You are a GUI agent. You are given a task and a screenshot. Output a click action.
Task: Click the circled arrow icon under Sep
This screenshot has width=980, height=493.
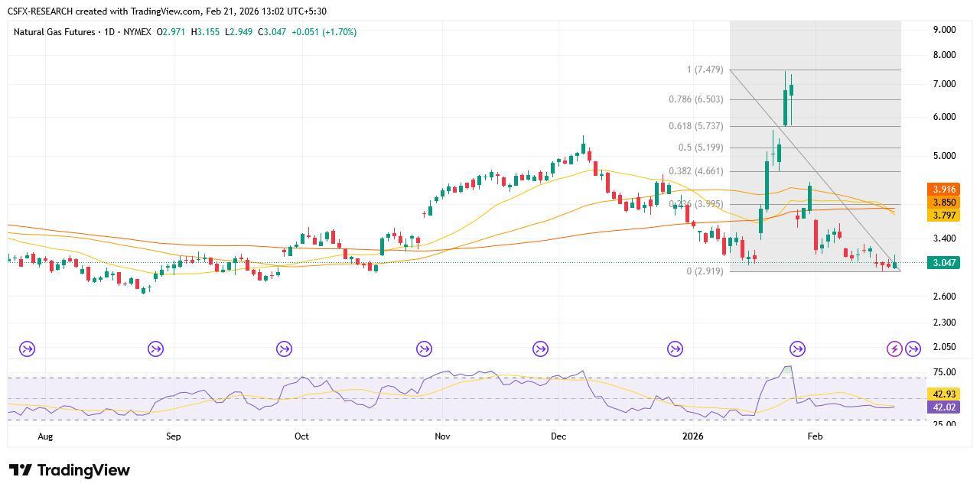pyautogui.click(x=155, y=348)
